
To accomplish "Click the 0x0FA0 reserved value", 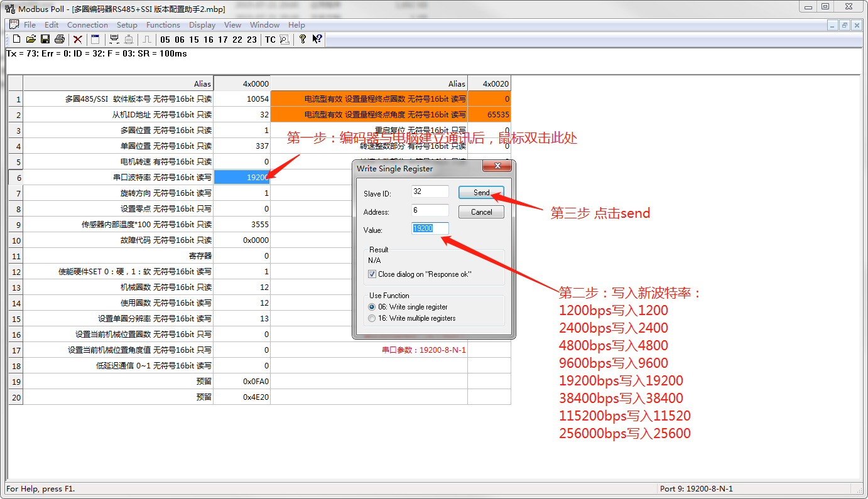I will pyautogui.click(x=242, y=381).
